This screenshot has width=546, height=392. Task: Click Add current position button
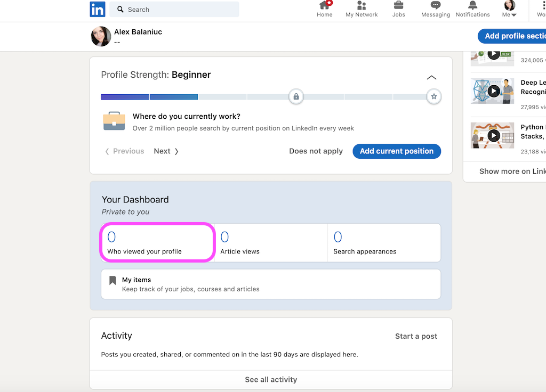click(x=397, y=151)
